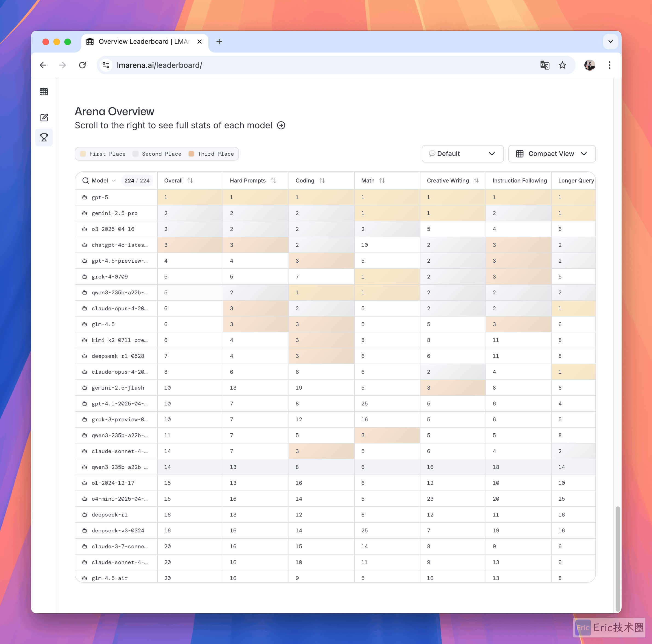Open a new tab with the plus button
The width and height of the screenshot is (652, 644).
coord(219,42)
